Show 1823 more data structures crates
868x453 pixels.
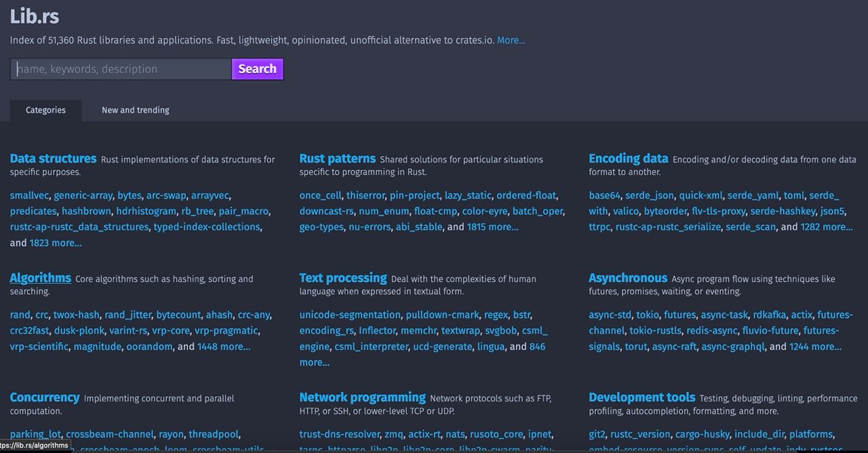pyautogui.click(x=56, y=243)
